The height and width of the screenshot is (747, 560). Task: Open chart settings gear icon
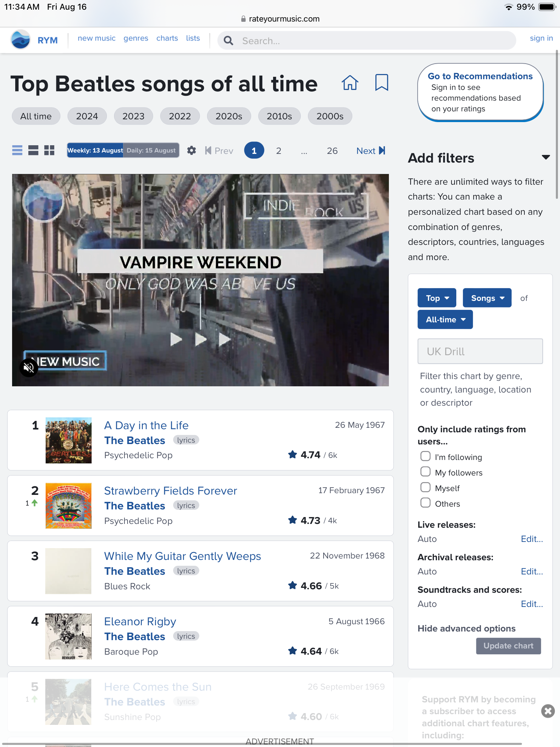point(192,150)
